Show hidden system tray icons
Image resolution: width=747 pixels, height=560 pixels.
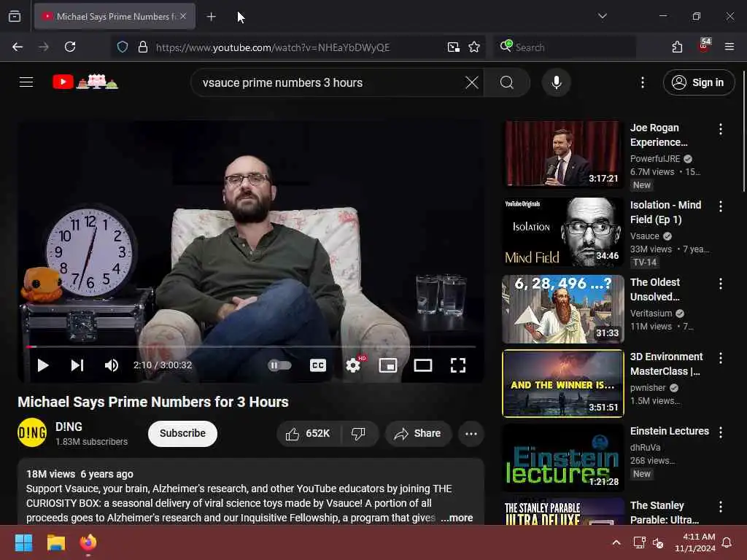coord(616,542)
